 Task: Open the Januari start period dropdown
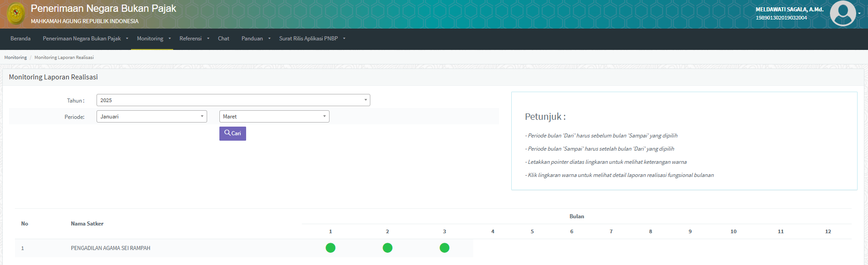click(x=151, y=117)
